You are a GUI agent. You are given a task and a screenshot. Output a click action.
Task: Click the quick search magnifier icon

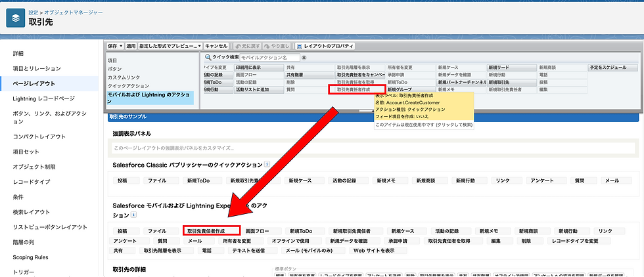[x=208, y=58]
